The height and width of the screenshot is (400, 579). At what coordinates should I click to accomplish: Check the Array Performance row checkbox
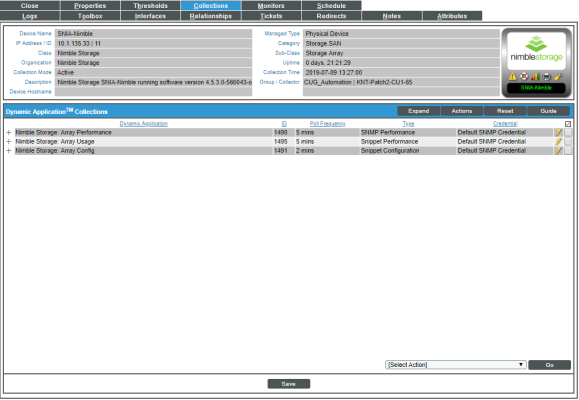(568, 132)
